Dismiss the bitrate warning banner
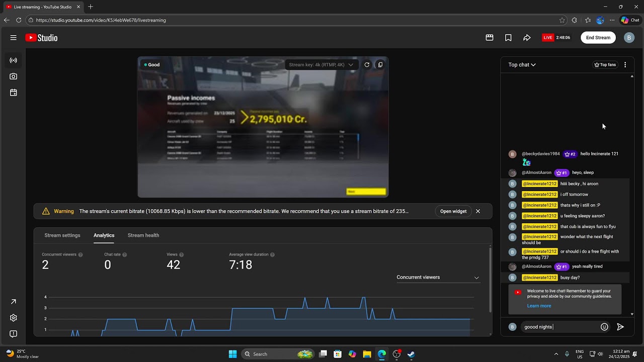The width and height of the screenshot is (644, 362). click(478, 212)
